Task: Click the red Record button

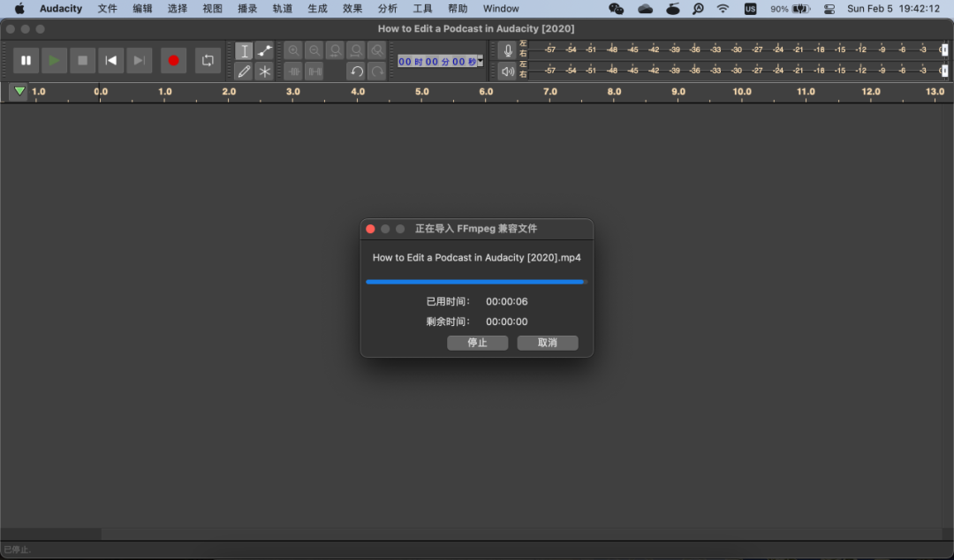Action: point(173,60)
